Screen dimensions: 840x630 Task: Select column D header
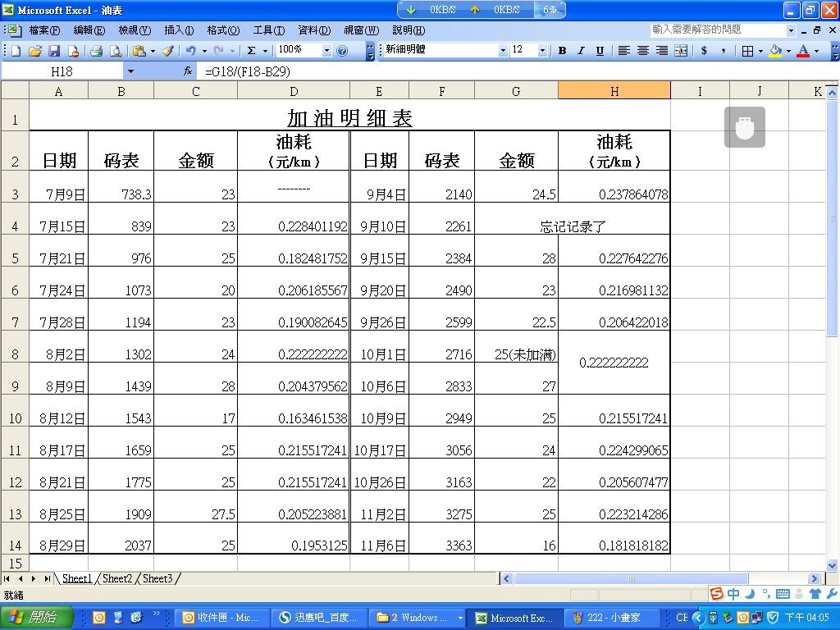(294, 91)
